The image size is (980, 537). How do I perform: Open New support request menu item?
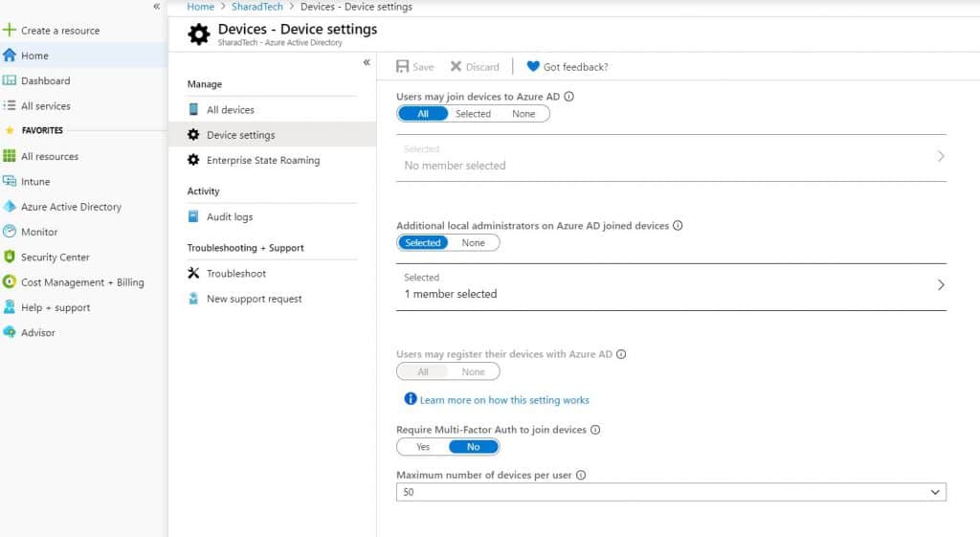272,299
